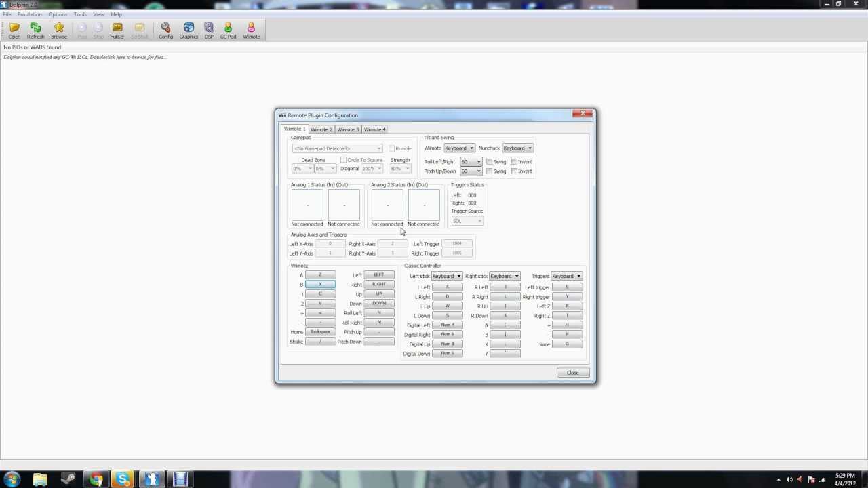Screen dimensions: 868x488
Task: Click the Wiimote Left direction mapping button
Action: click(x=379, y=275)
